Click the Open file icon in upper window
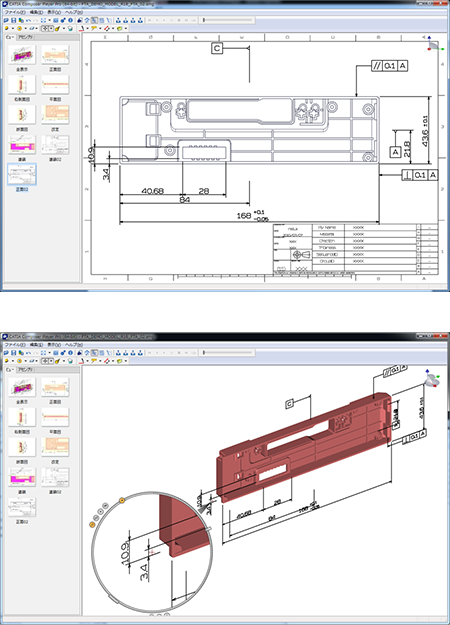This screenshot has width=450, height=625. 6,20
